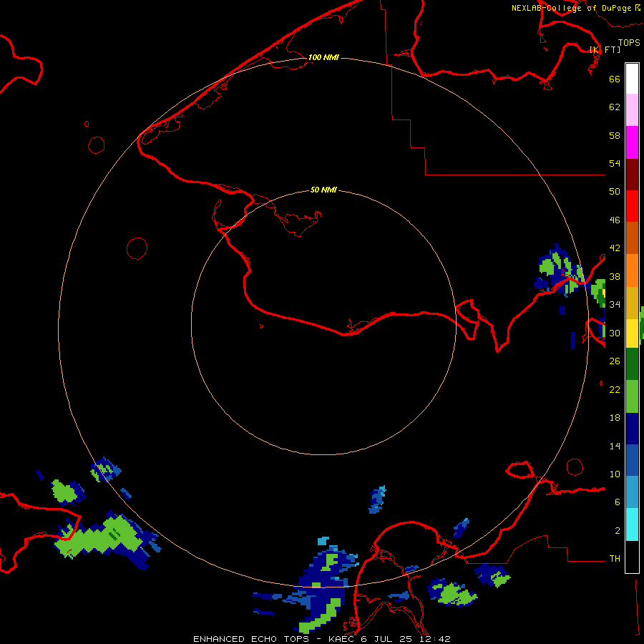The image size is (644, 644).
Task: Click legend value '66'
Action: coord(615,79)
